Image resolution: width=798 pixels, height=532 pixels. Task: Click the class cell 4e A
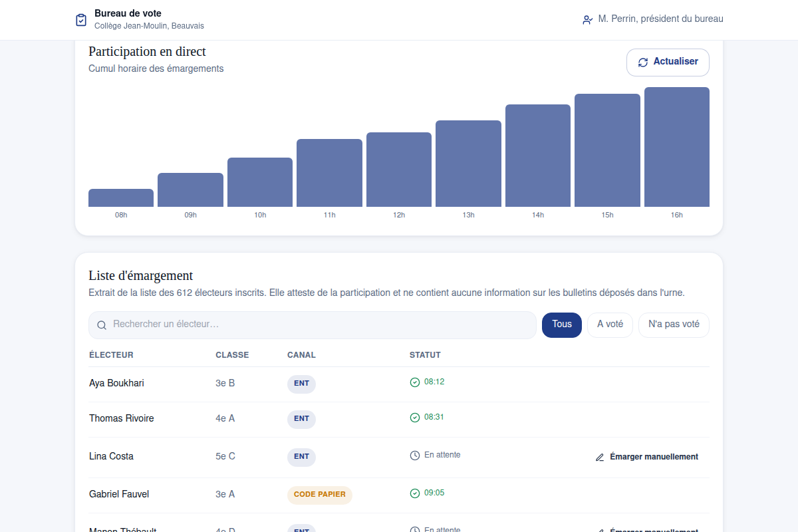pyautogui.click(x=225, y=418)
